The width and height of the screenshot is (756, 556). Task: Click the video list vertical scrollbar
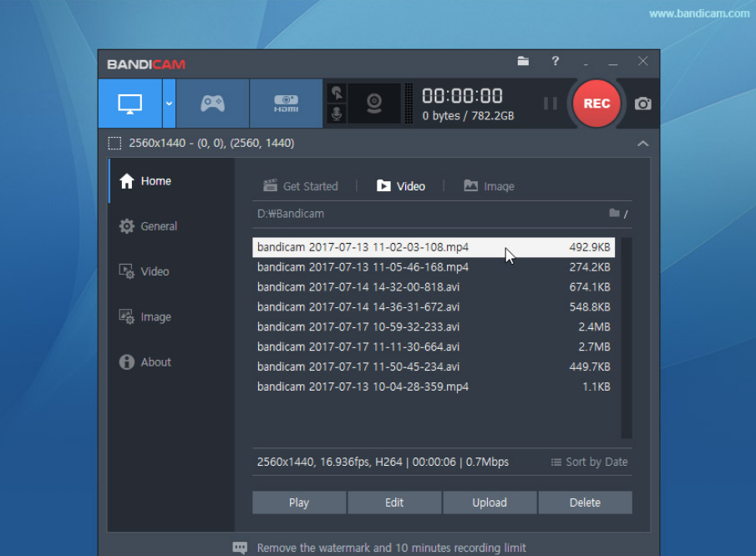click(x=627, y=337)
